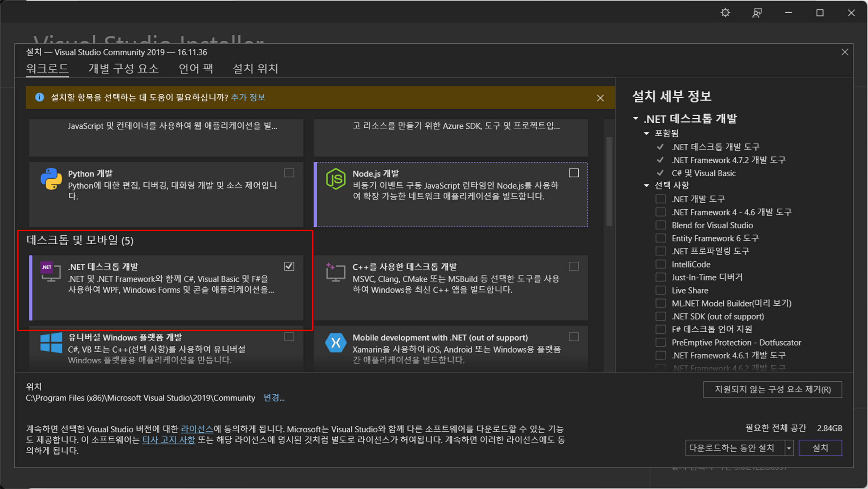Click the send feedback icon
The width and height of the screenshot is (868, 489).
(x=757, y=13)
